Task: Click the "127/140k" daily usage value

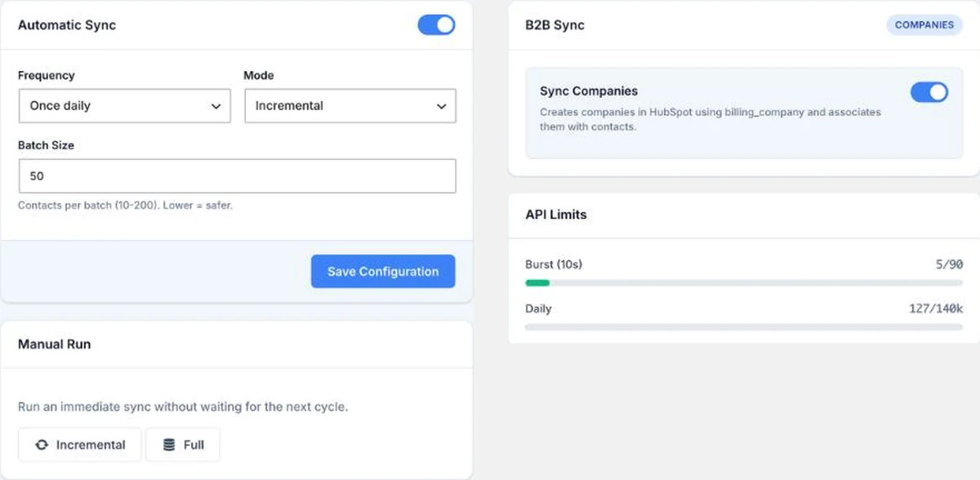Action: click(936, 309)
